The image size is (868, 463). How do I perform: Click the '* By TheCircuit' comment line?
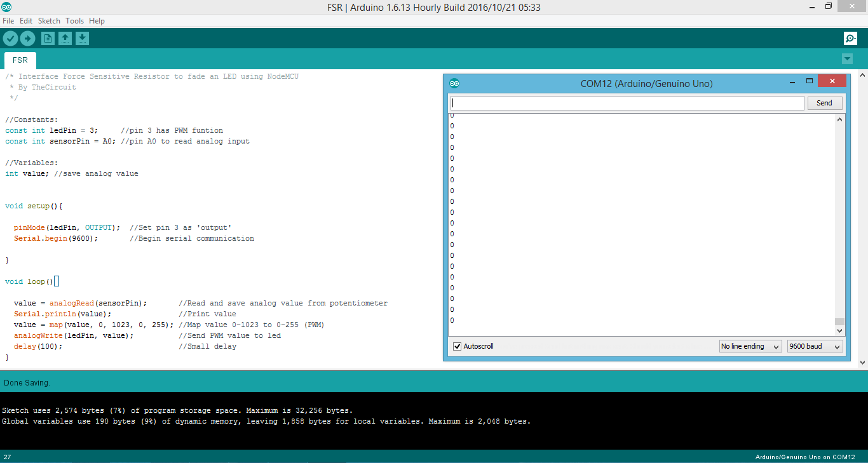43,87
